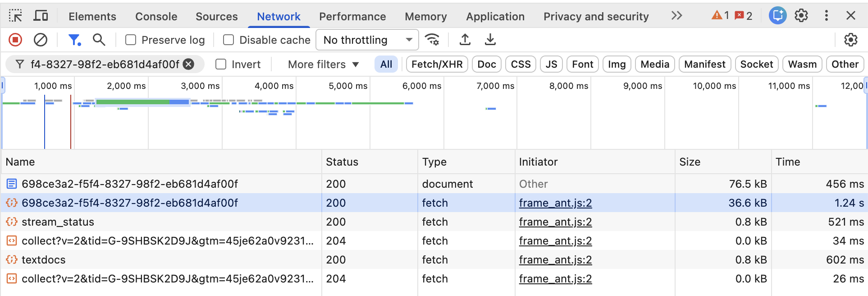Toggle the device toolbar icon
The width and height of the screenshot is (868, 296).
coord(41,16)
